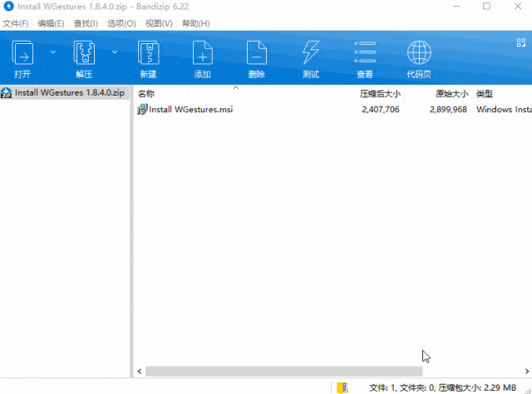Open the 帮助(H) menu
Viewport: 532px width, 394px height.
196,23
